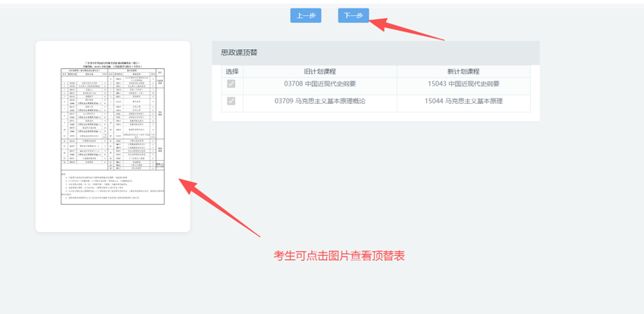The height and width of the screenshot is (314, 644).
Task: Toggle checkbox for 03708 中国近现代史纲要 row
Action: (231, 84)
